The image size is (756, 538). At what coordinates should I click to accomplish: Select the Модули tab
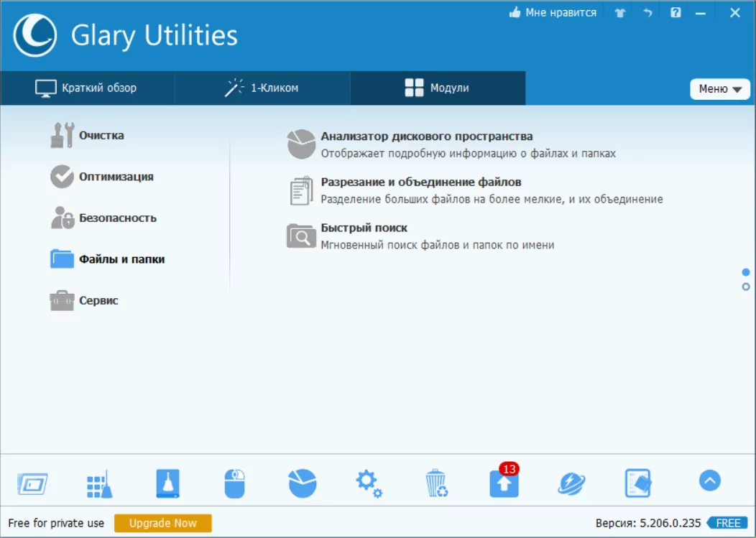[x=438, y=88]
